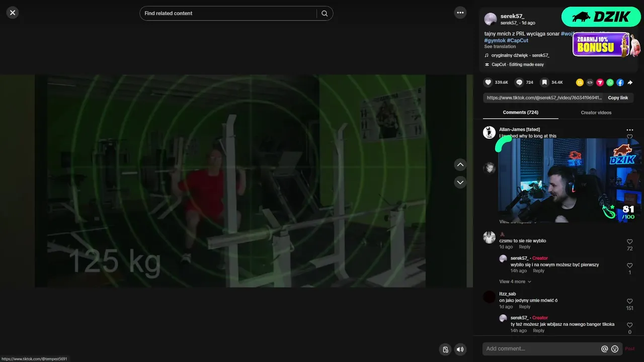Image resolution: width=644 pixels, height=362 pixels.
Task: Mute the video with speaker icon
Action: pos(460,349)
